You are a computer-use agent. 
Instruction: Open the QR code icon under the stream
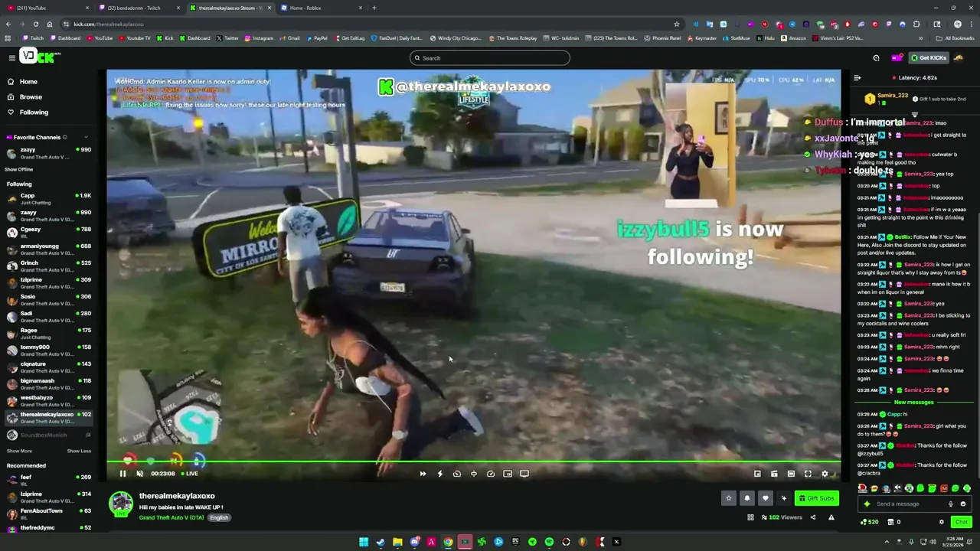[750, 517]
